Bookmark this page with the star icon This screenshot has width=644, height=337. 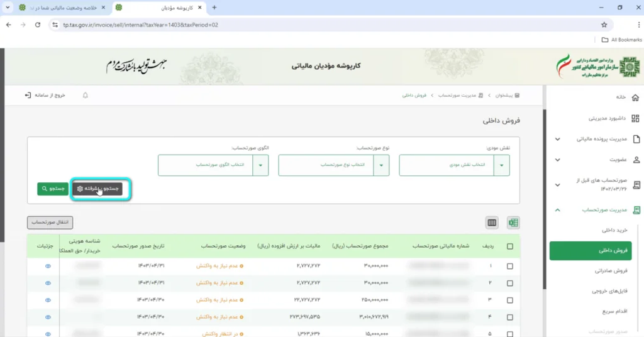point(604,25)
